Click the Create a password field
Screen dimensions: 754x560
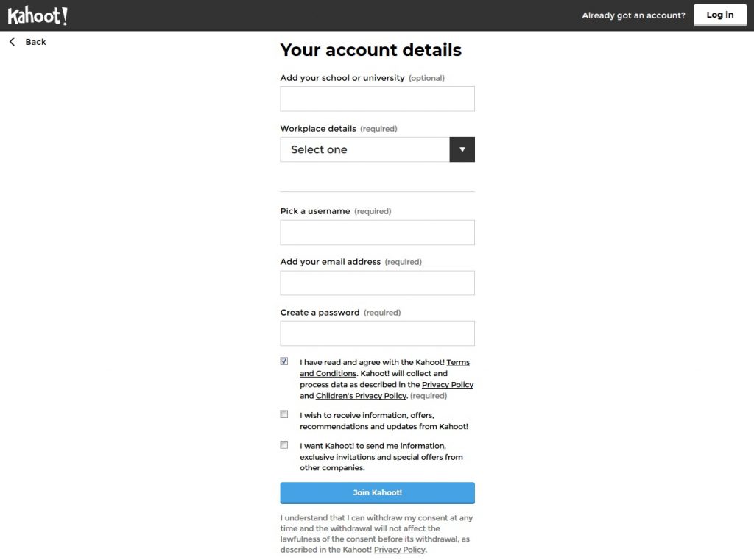[377, 333]
